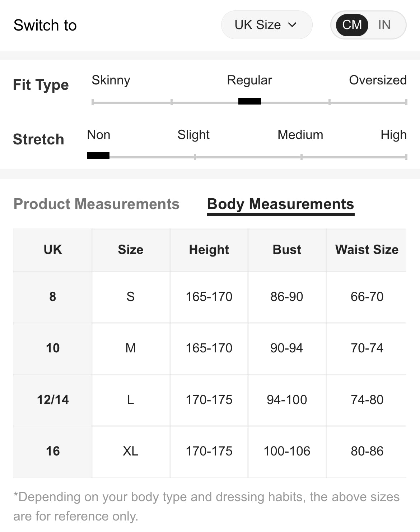Click the chevron next to UK Size
Viewport: 420px width, 532px height.
pos(293,25)
